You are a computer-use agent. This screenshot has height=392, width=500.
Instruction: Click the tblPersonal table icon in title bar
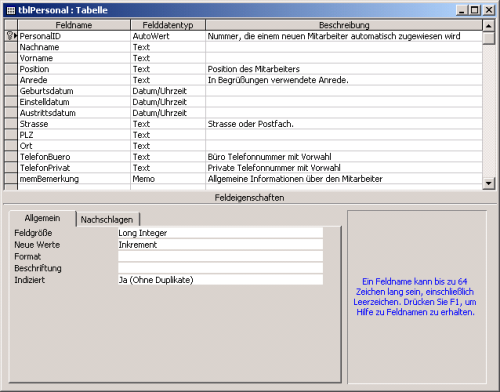[x=11, y=10]
